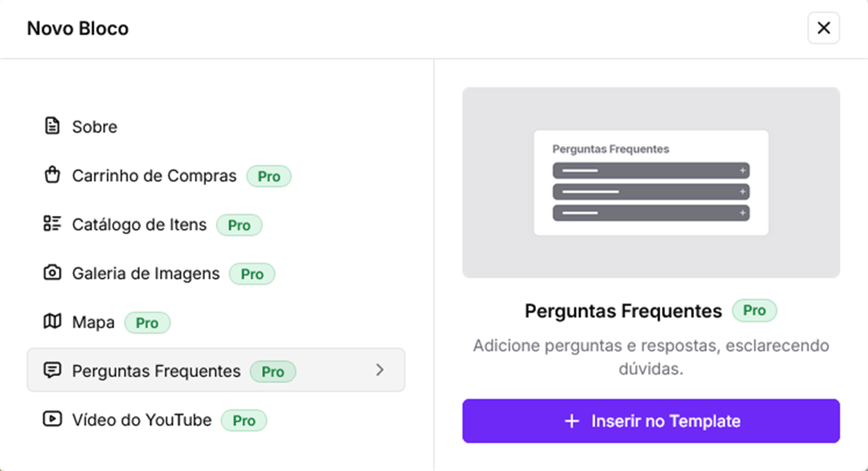Close the Novo Bloco dialog
Screen dimensions: 868x471
coord(823,28)
